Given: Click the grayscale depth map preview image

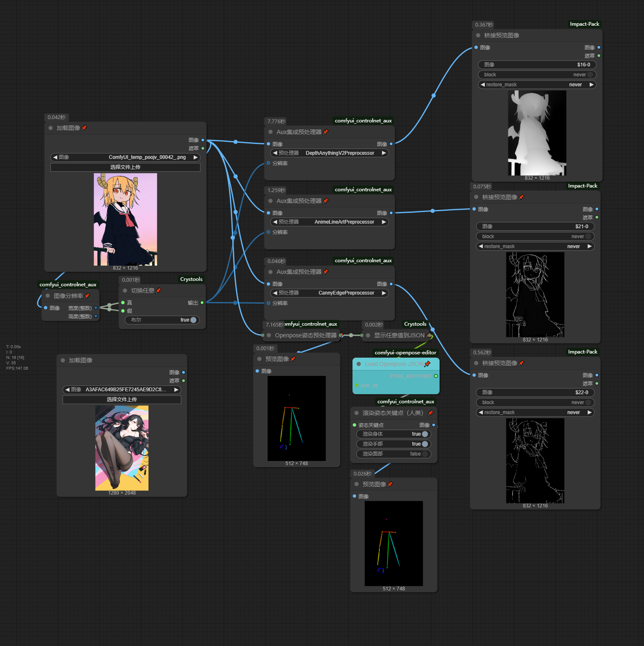Looking at the screenshot, I should (x=537, y=133).
